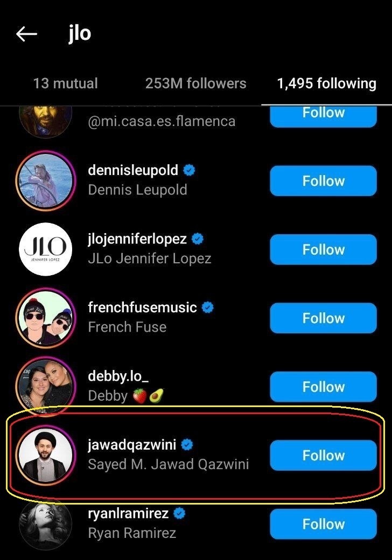Image resolution: width=392 pixels, height=560 pixels.
Task: Follow frenchfusemusic
Action: pyautogui.click(x=323, y=318)
